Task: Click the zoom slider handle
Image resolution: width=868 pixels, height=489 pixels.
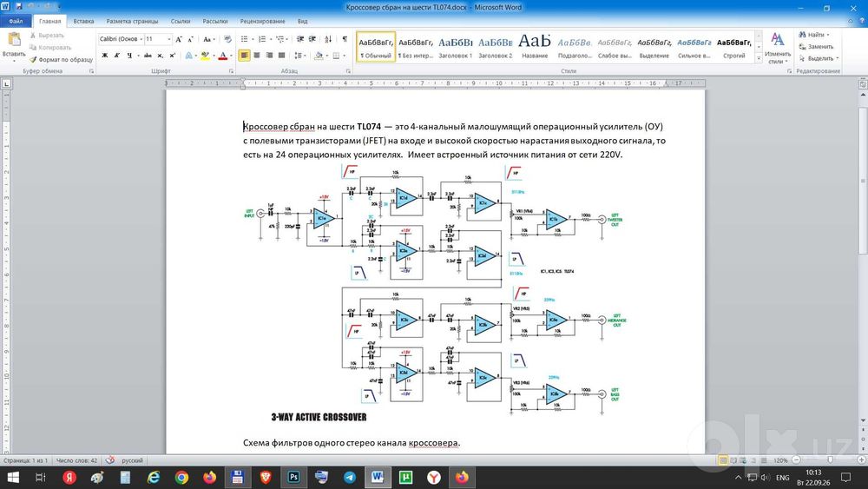Action: tap(830, 460)
